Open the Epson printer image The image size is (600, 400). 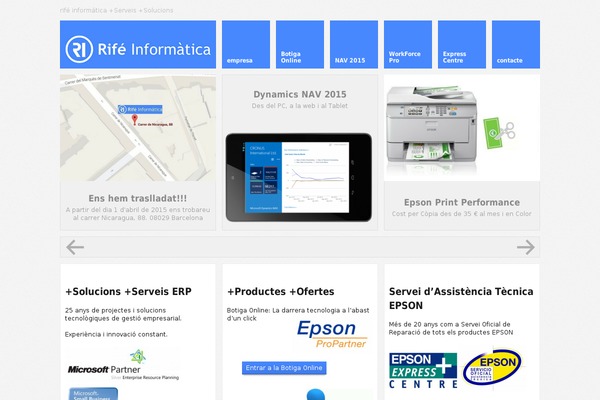tap(432, 127)
